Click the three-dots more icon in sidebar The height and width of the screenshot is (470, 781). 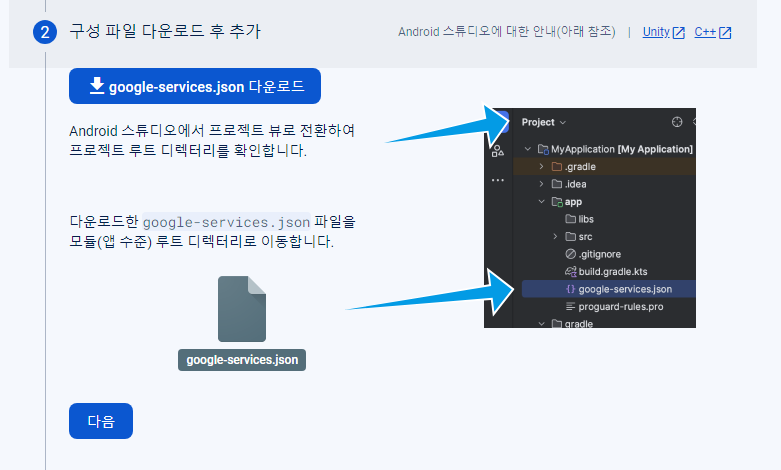point(498,180)
